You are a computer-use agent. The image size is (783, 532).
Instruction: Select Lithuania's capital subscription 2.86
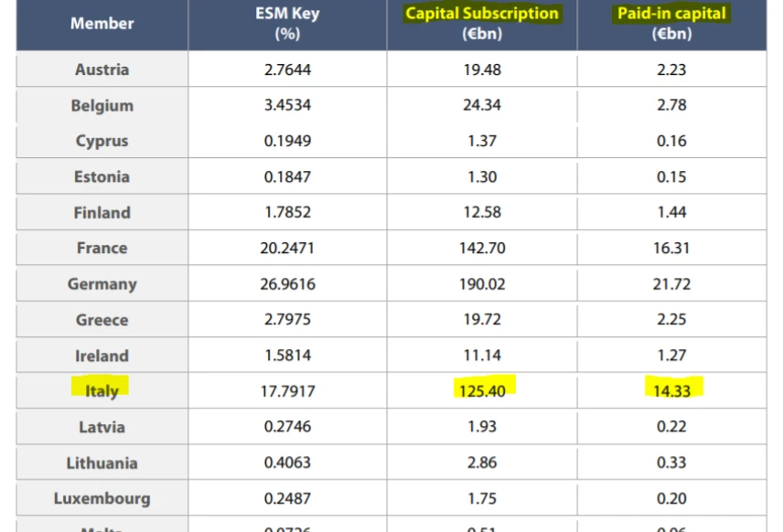pyautogui.click(x=482, y=463)
